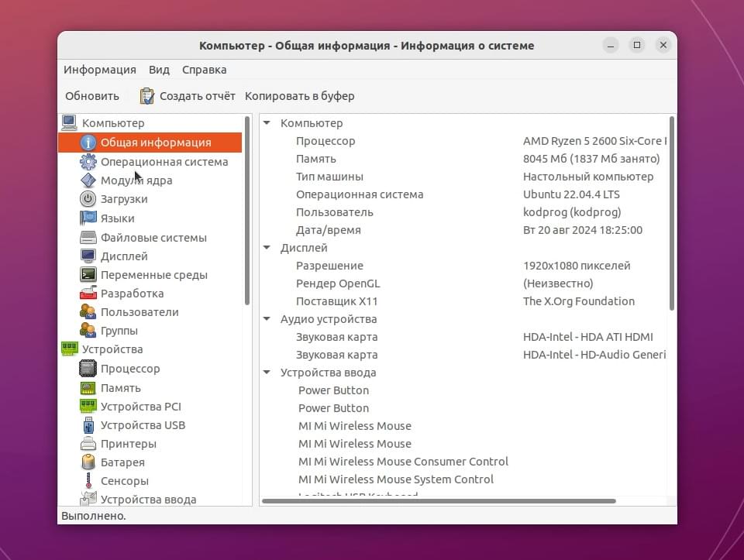Click the Сенсоры thermometer icon
Image resolution: width=744 pixels, height=560 pixels.
[88, 480]
